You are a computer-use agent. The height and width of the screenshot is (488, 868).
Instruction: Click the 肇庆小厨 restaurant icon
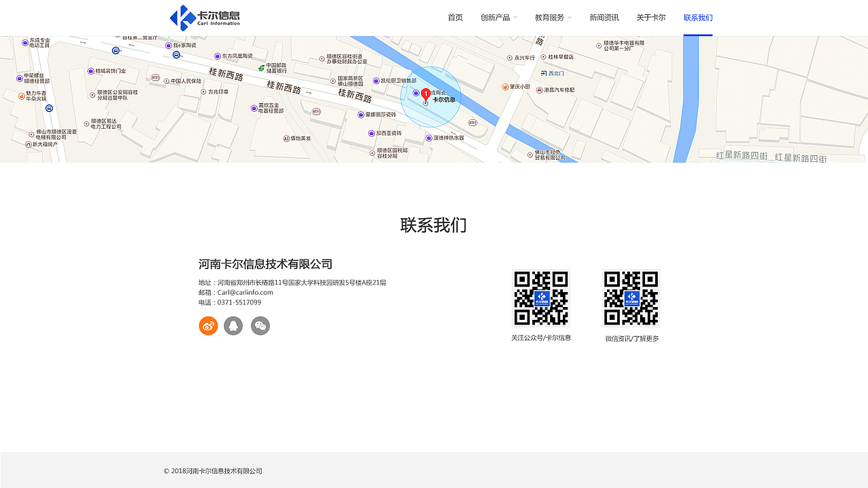505,87
